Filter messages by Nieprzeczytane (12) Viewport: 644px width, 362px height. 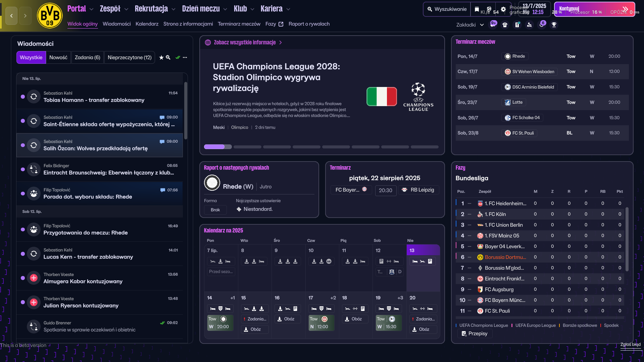coord(130,57)
